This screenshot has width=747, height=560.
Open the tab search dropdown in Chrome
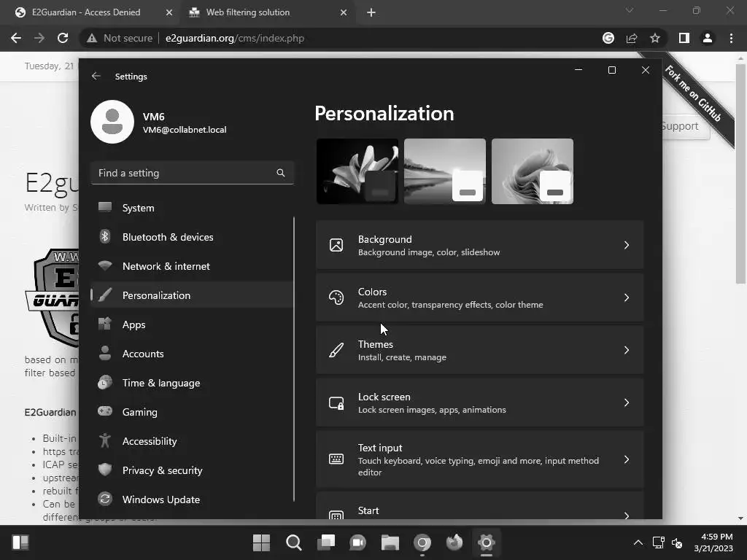tap(630, 10)
